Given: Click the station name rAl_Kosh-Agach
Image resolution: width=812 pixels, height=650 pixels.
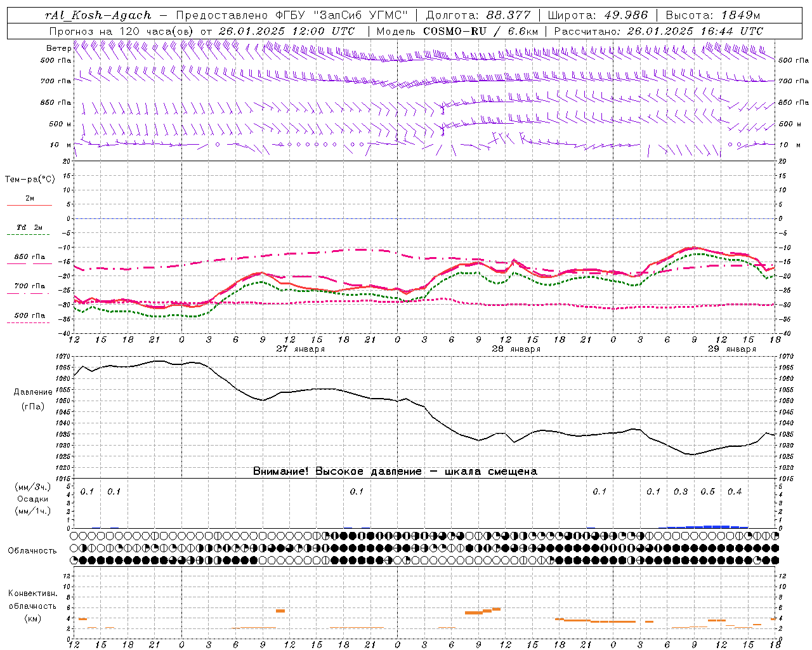Looking at the screenshot, I should click(98, 15).
